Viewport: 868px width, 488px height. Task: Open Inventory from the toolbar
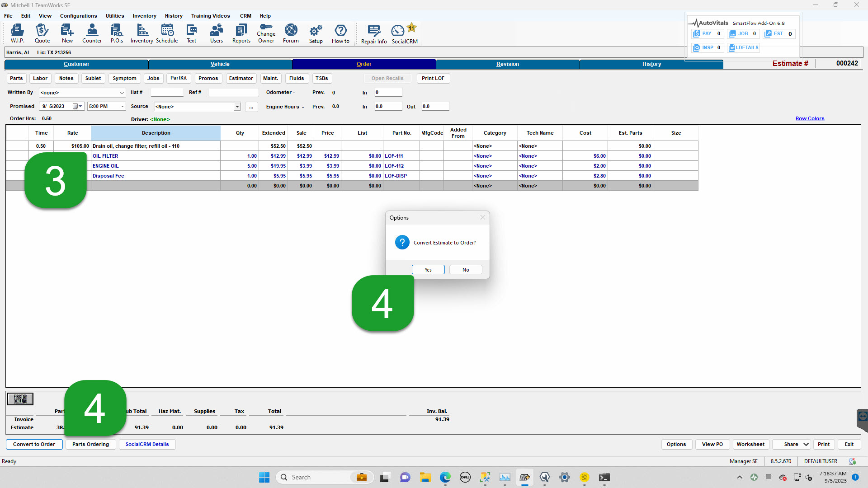(142, 33)
